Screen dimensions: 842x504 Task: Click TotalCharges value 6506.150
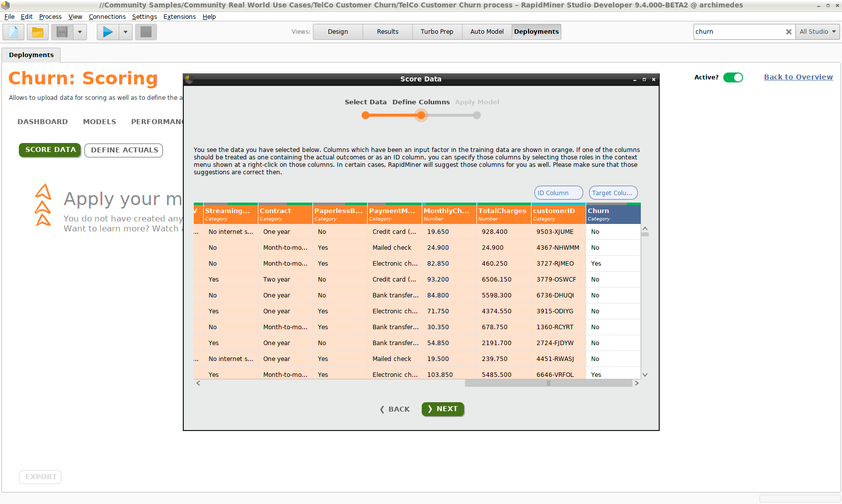coord(504,280)
